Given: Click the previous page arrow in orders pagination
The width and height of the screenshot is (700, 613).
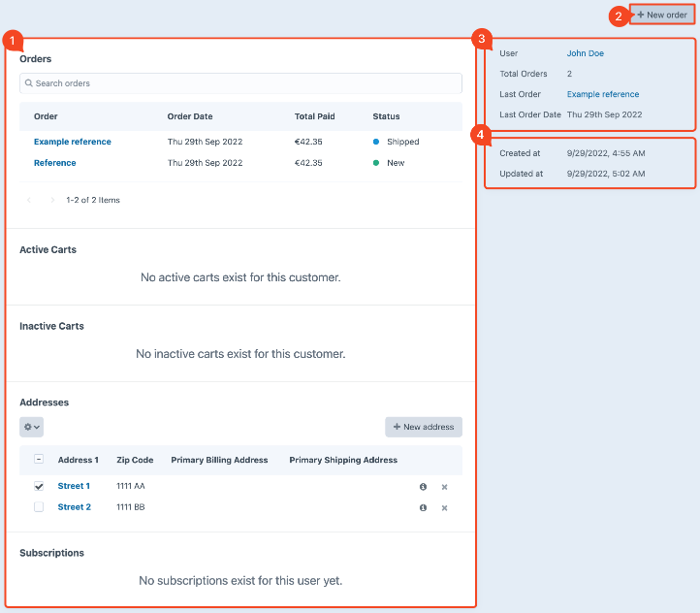Looking at the screenshot, I should [x=29, y=200].
